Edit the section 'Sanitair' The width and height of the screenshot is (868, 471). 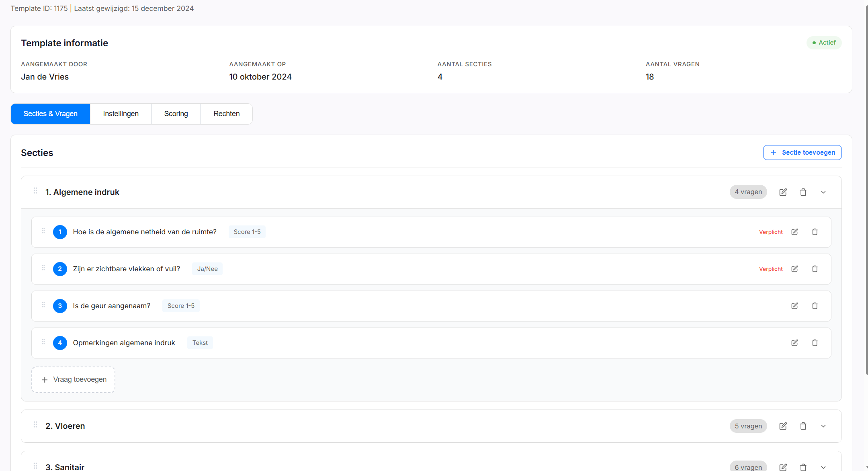click(x=783, y=467)
